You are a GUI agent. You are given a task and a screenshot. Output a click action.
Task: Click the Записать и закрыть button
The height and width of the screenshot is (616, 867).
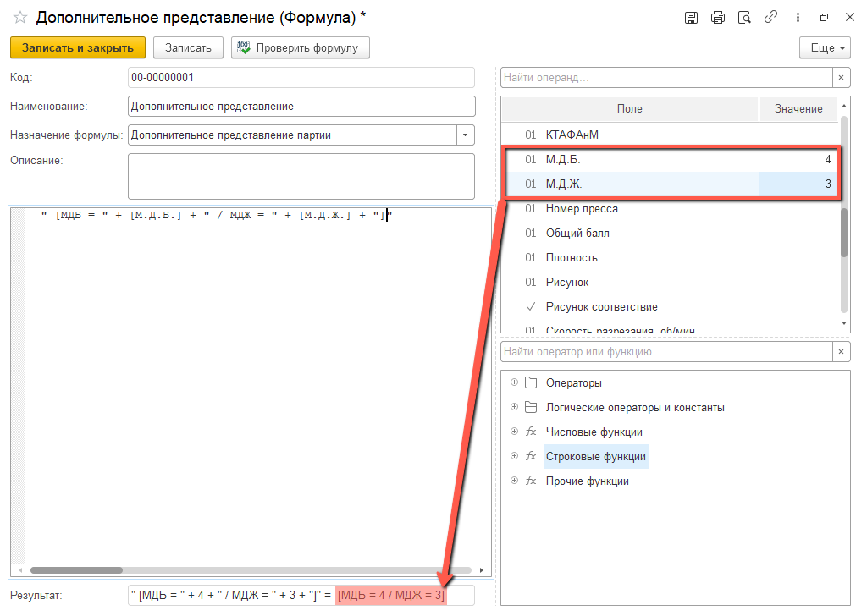78,48
